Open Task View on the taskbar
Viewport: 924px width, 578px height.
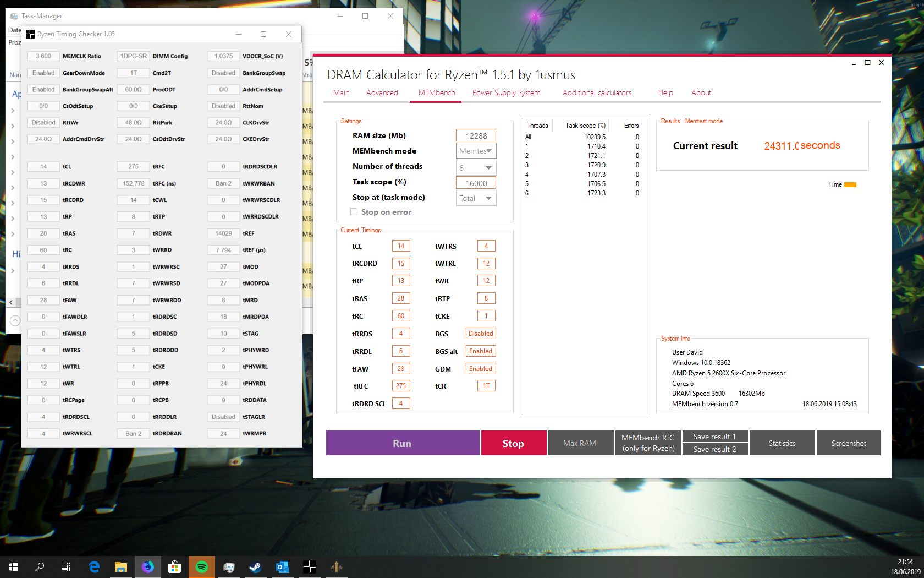pos(66,567)
